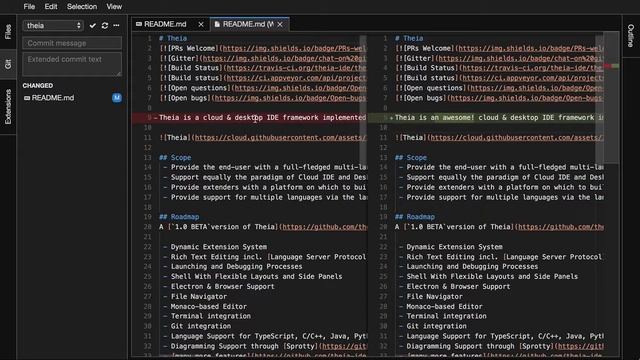Focus the Commit message field
The width and height of the screenshot is (640, 360).
(x=72, y=43)
